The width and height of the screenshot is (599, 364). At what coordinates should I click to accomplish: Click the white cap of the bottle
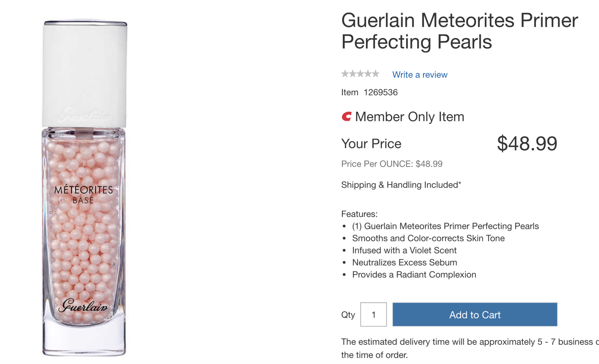[x=85, y=75]
